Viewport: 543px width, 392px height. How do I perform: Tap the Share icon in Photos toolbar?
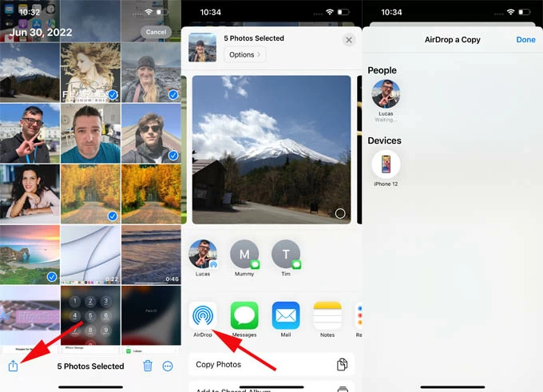tap(13, 366)
